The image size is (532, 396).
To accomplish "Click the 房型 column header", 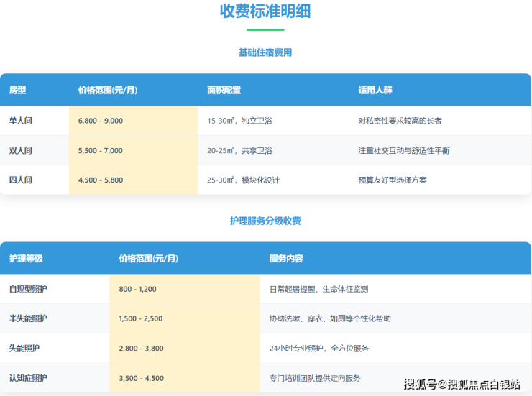I will tap(18, 91).
